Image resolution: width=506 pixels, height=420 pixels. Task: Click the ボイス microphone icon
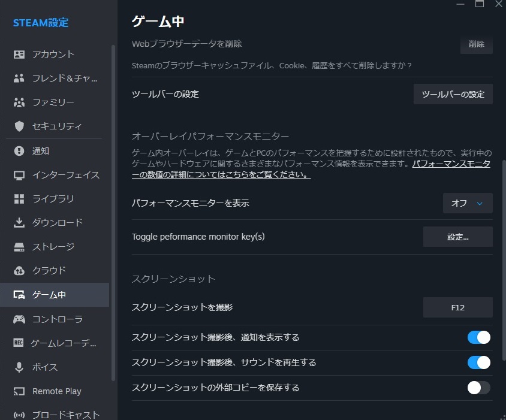click(x=19, y=367)
